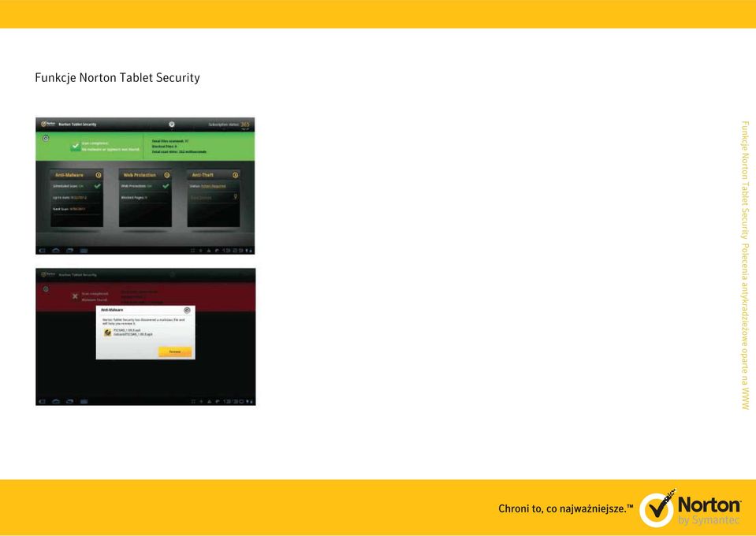The height and width of the screenshot is (536, 756).
Task: Click the clock in green screenshot system bar
Action: 233,250
